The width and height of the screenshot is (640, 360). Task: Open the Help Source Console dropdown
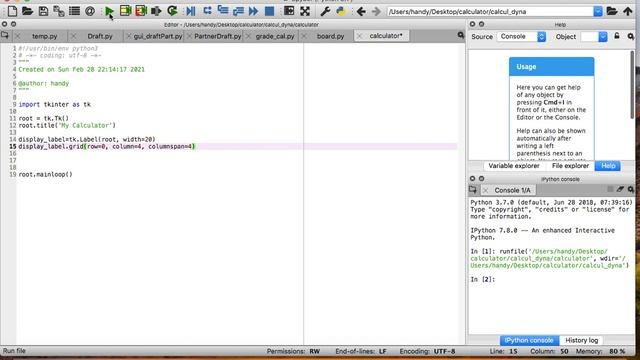tap(521, 37)
